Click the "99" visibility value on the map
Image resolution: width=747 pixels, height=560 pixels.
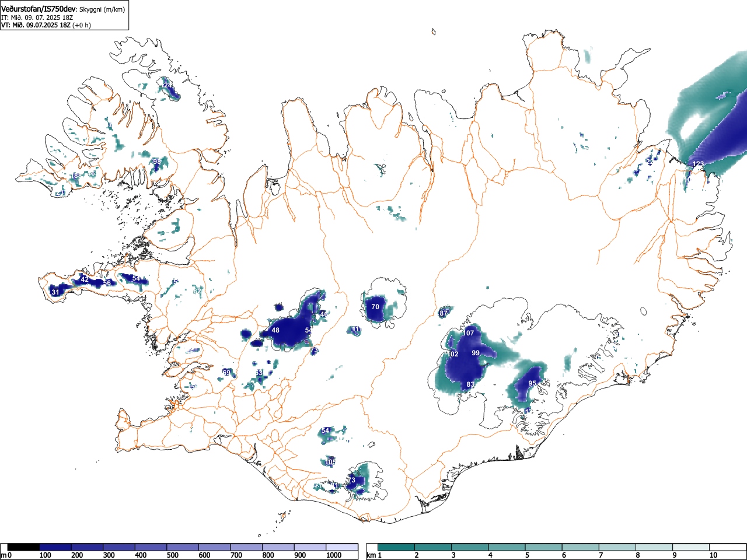click(476, 353)
